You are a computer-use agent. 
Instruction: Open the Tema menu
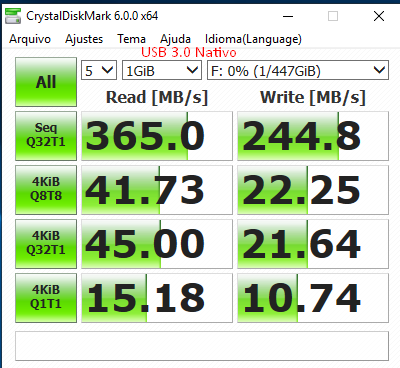tap(131, 39)
